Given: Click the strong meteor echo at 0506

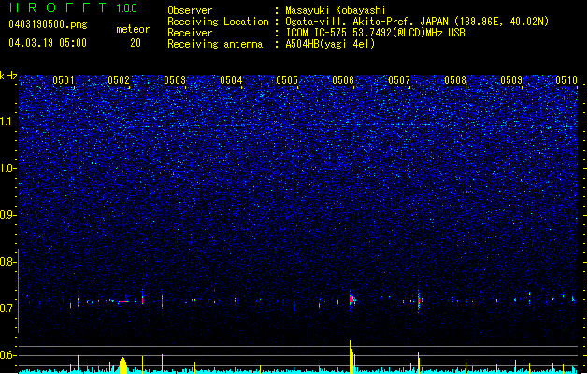Looking at the screenshot, I should point(351,300).
